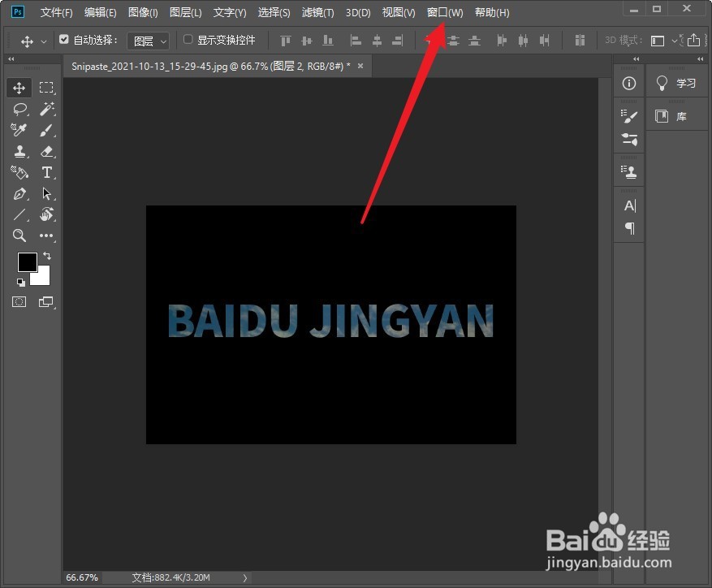Viewport: 712px width, 588px height.
Task: Change the screen mode
Action: 45,302
